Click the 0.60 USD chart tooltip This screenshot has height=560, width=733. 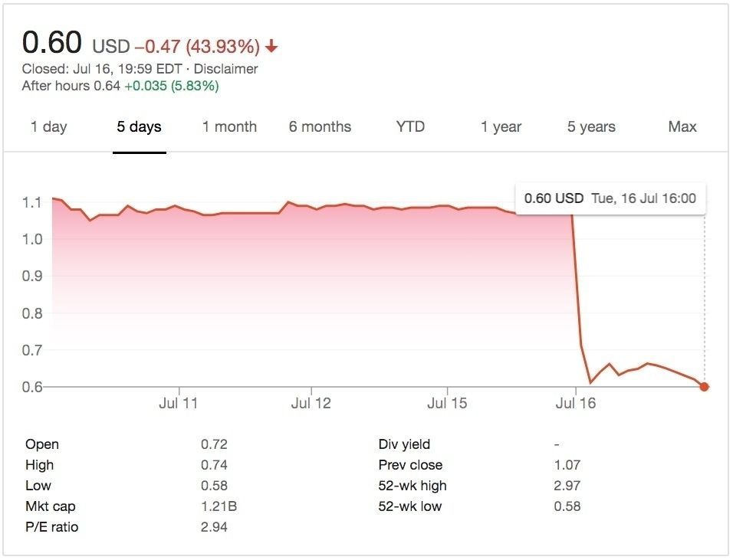click(610, 198)
